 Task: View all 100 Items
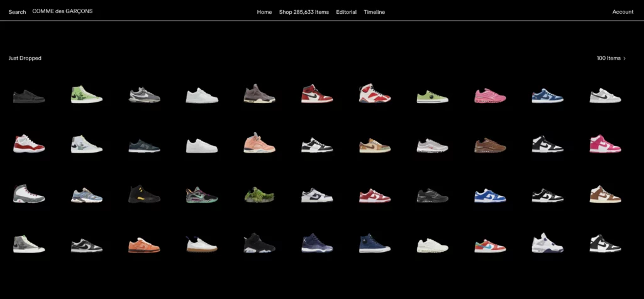coord(608,58)
